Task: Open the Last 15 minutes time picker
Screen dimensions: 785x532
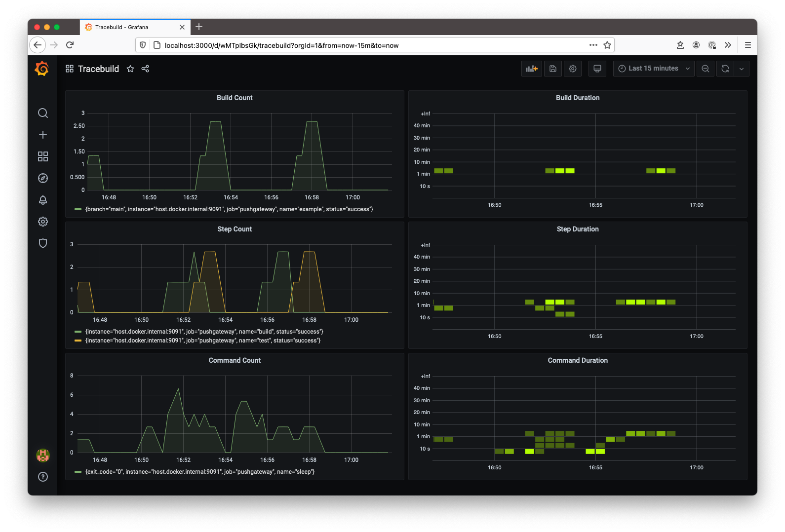Action: click(x=653, y=69)
